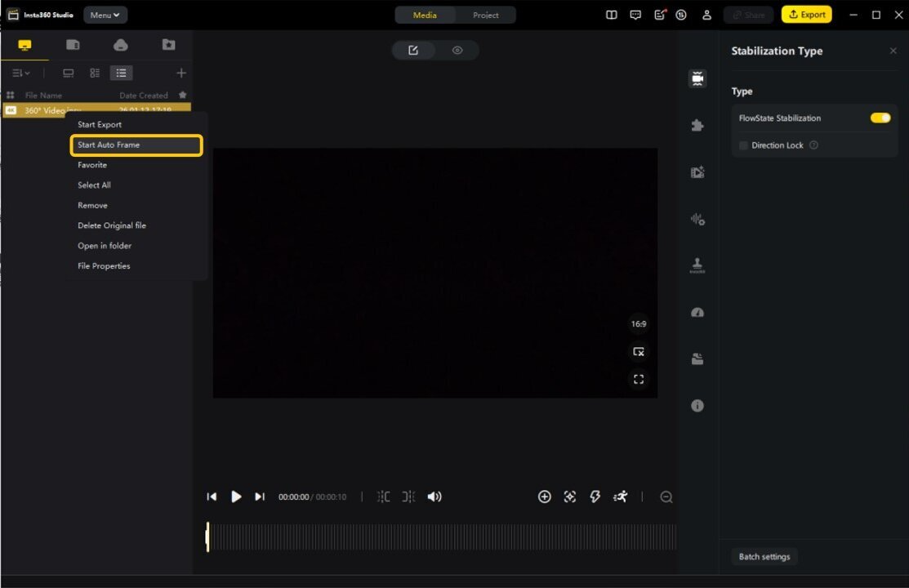The width and height of the screenshot is (909, 588).
Task: Activate the deep track target icon
Action: point(570,497)
